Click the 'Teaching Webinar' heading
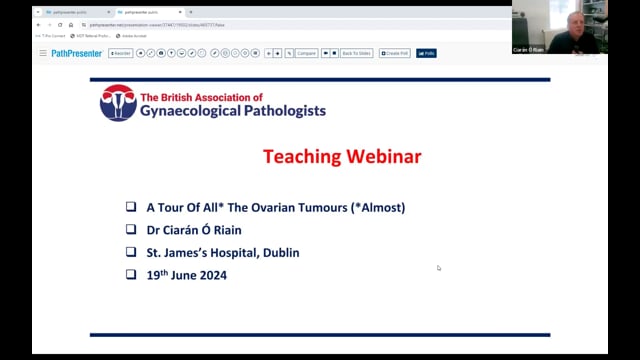640x360 pixels. 342,157
